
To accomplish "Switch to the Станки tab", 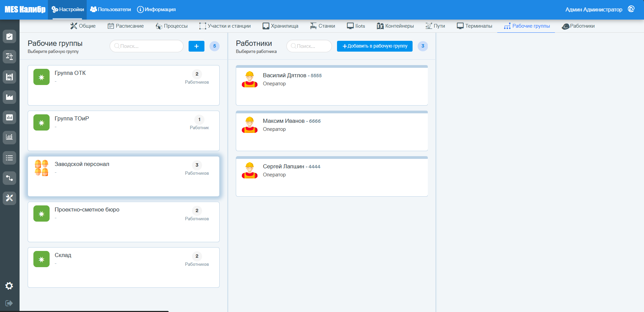I will [x=323, y=26].
